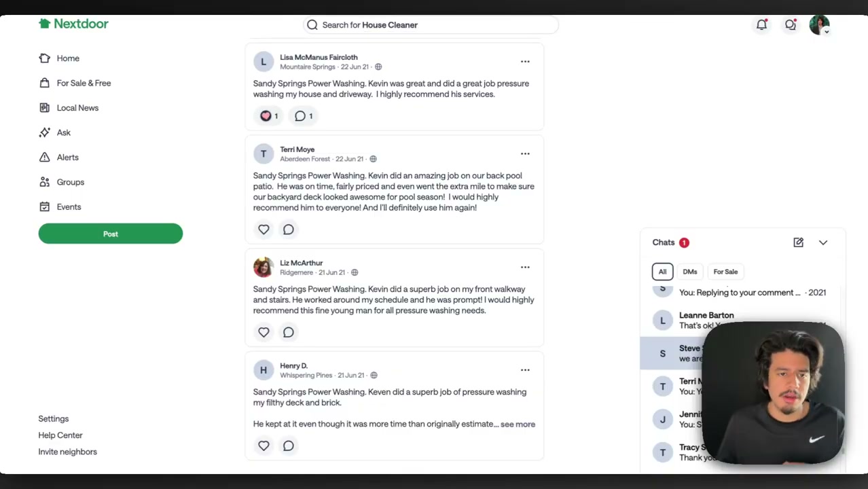Comment on Henry D.'s post
This screenshot has height=489, width=868.
click(289, 446)
